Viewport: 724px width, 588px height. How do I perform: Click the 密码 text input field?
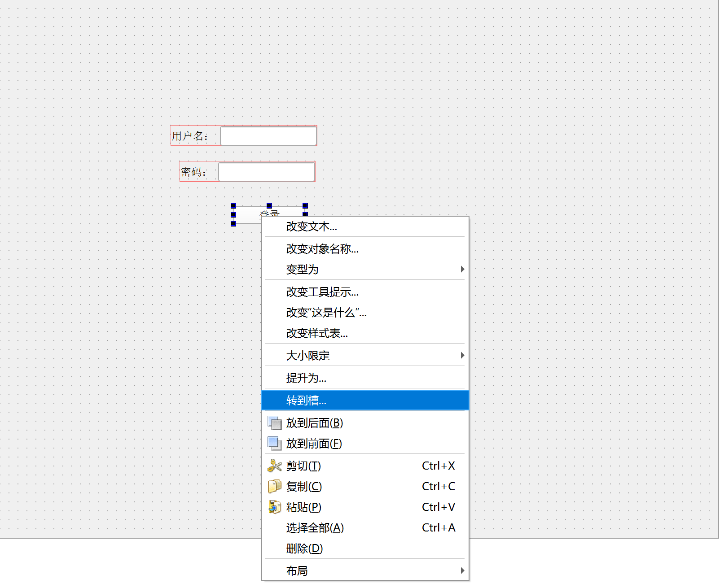click(266, 172)
